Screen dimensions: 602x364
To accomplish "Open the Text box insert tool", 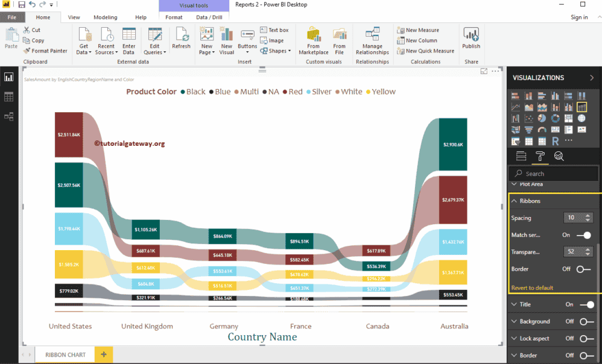I will coord(274,30).
